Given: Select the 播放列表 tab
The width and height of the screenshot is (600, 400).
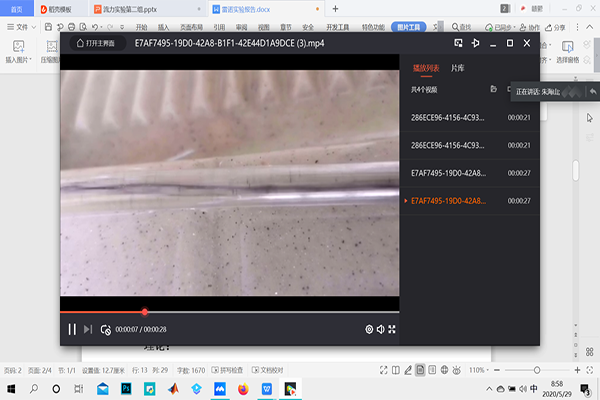Looking at the screenshot, I should (426, 68).
